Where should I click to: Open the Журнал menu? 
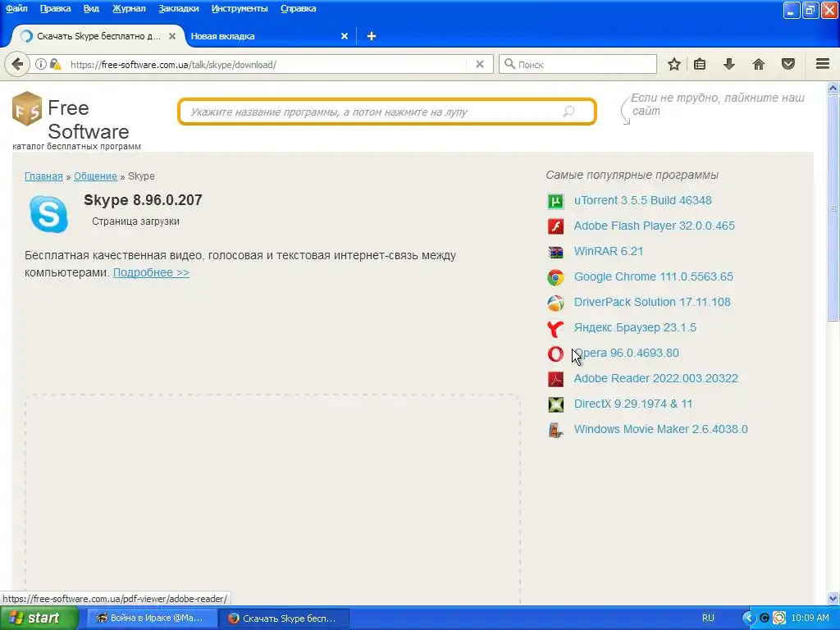(x=129, y=8)
